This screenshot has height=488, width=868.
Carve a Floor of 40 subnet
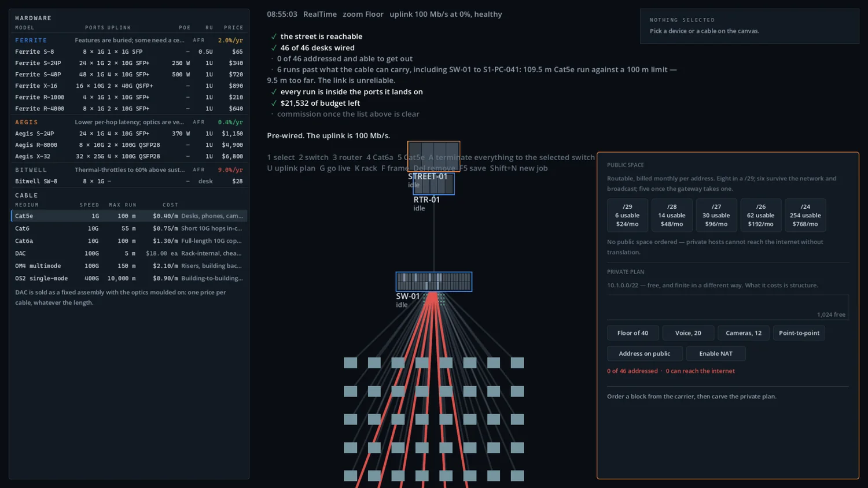[632, 333]
